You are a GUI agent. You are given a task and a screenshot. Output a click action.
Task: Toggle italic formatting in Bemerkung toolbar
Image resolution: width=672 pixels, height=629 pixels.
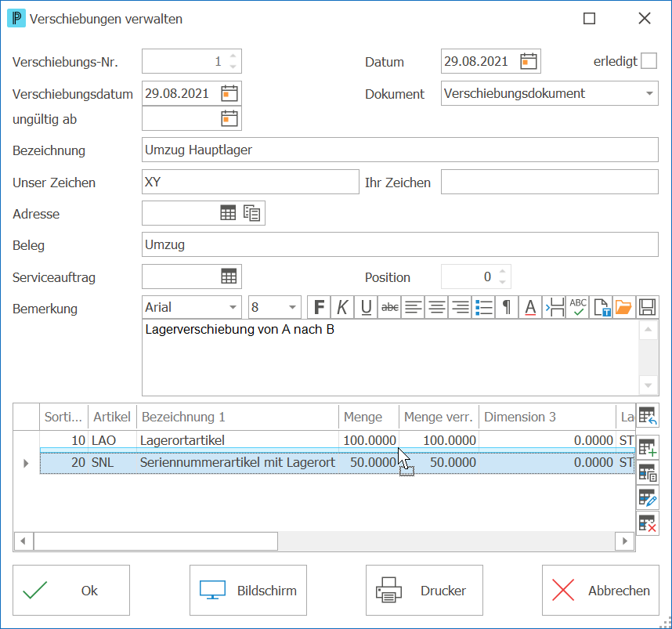[342, 307]
